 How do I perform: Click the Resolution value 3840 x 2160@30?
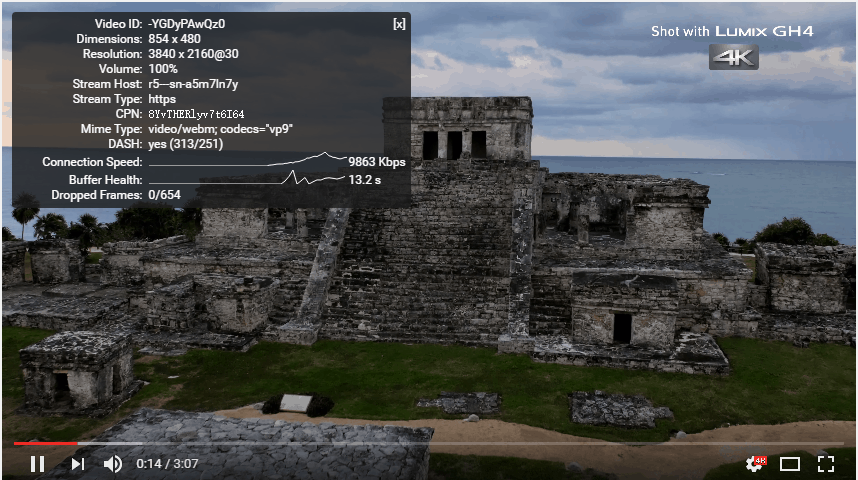(193, 54)
